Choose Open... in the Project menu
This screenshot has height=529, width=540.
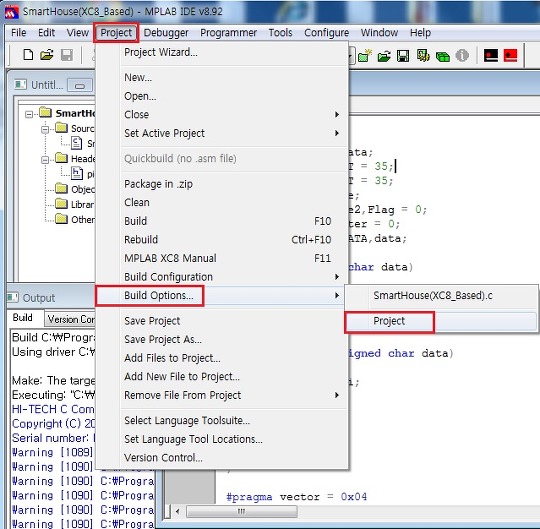tap(222, 96)
